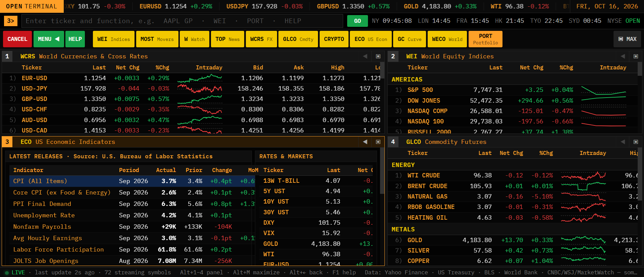This screenshot has height=277, width=644.
Task: Maximize the GLCO Commodity Futures panel
Action: tap(636, 142)
